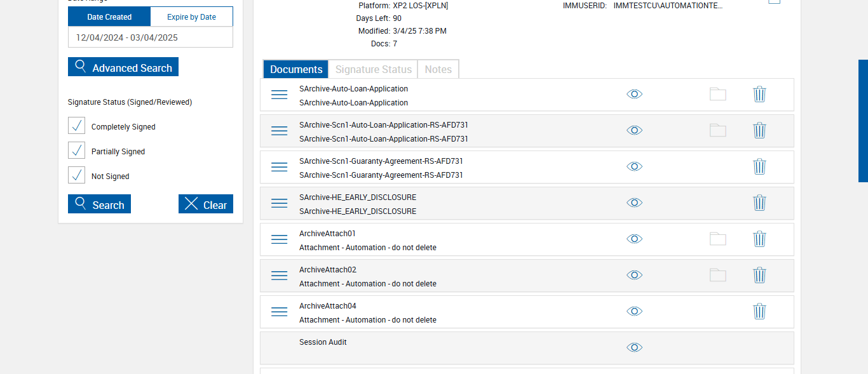Delete ArchiveAttach04 via trash icon
This screenshot has width=868, height=374.
coord(759,311)
